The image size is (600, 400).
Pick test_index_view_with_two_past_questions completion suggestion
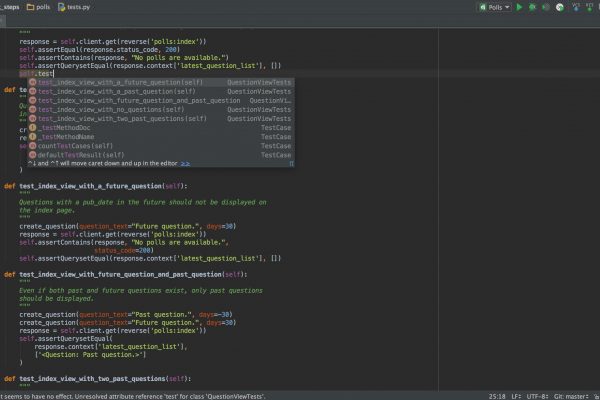click(161, 119)
